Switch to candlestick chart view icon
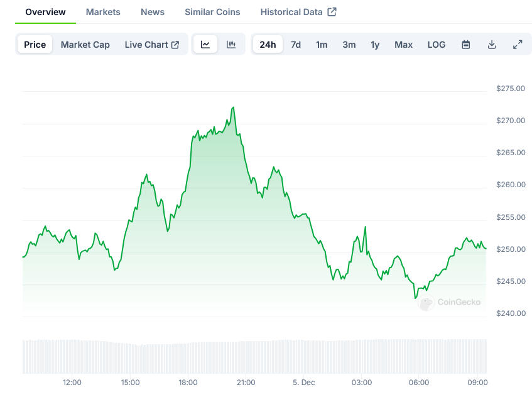Viewport: 532px width, 397px height. point(231,45)
